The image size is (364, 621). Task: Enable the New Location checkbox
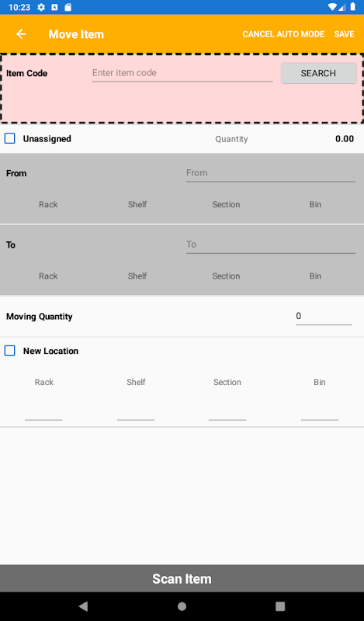[x=10, y=351]
